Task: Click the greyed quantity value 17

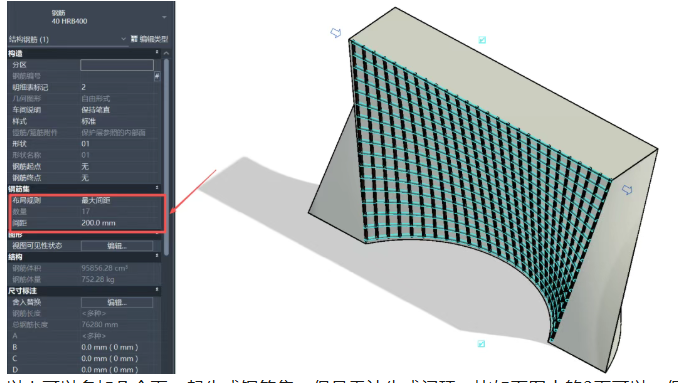Action: [x=86, y=211]
